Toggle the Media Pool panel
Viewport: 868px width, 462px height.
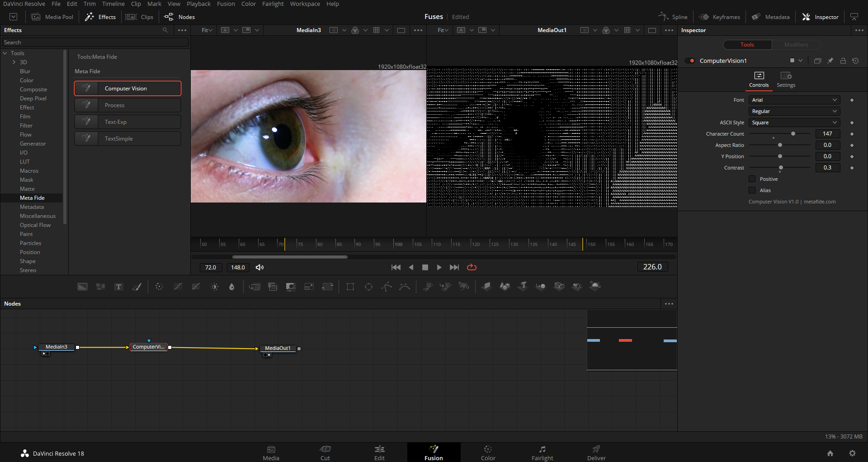tap(52, 17)
